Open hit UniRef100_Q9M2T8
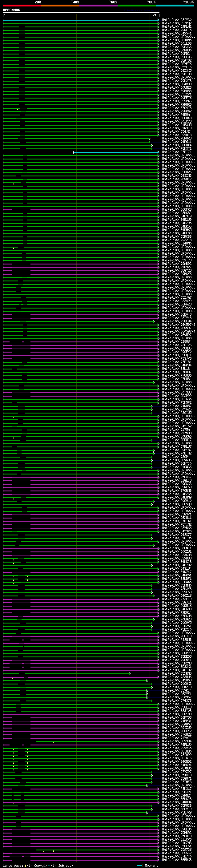 176,81
